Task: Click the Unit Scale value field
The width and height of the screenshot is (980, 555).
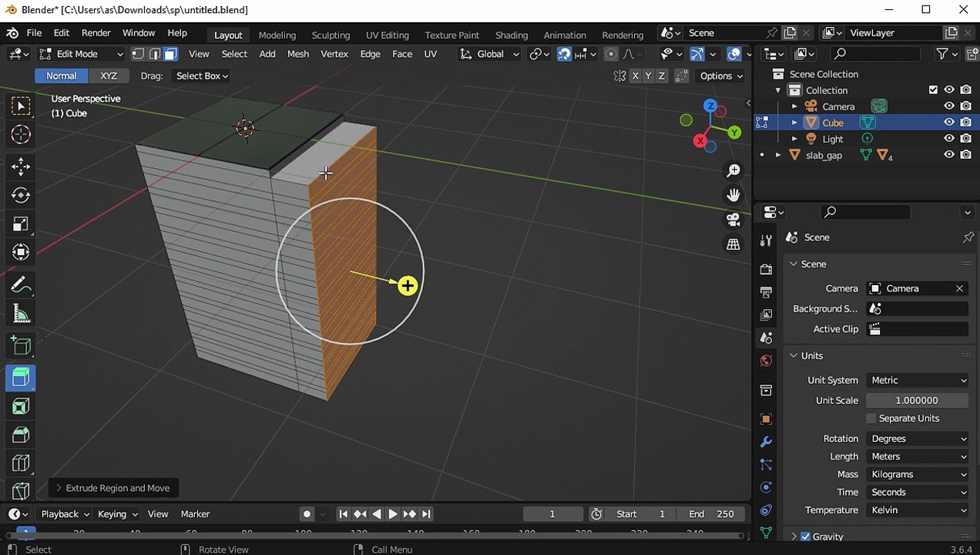Action: tap(917, 401)
